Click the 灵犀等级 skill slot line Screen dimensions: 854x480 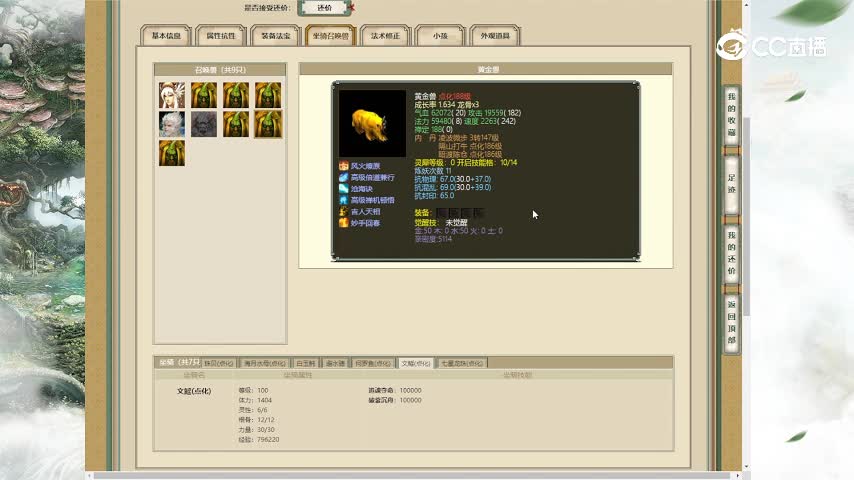[x=466, y=162]
